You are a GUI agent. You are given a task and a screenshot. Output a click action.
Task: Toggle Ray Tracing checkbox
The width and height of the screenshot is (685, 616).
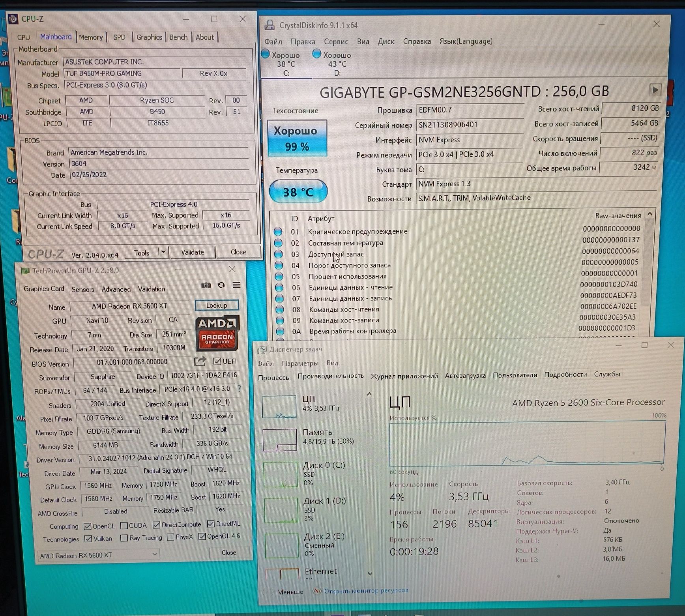tap(124, 538)
